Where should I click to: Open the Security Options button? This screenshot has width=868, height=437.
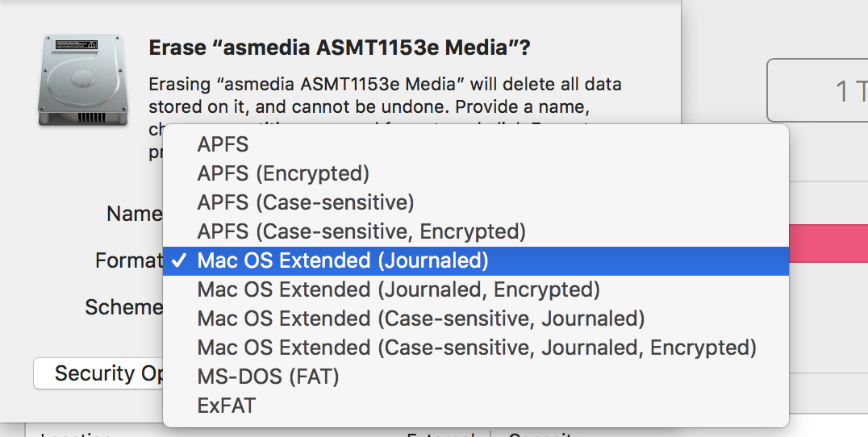coord(98,373)
